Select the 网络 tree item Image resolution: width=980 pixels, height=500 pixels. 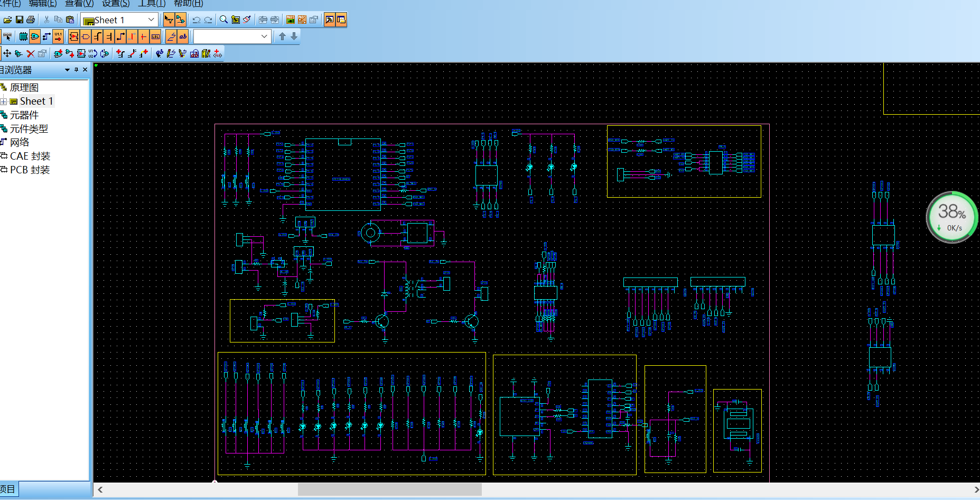(x=20, y=143)
